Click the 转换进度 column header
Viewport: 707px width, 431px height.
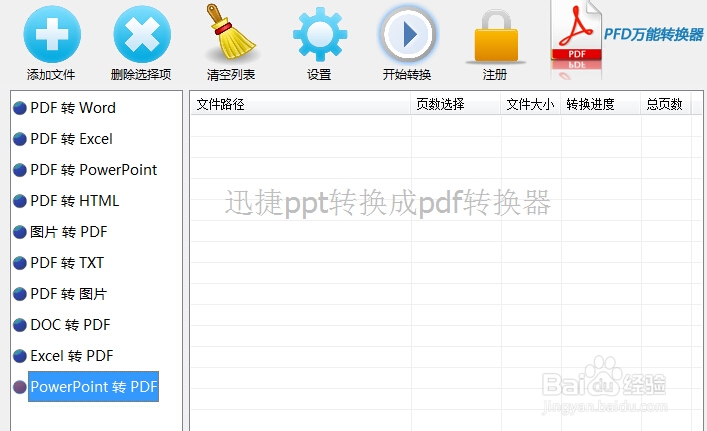601,105
